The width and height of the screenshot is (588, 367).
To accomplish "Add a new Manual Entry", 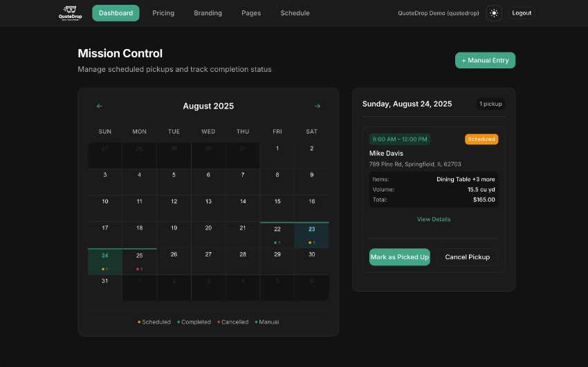I will (x=485, y=61).
